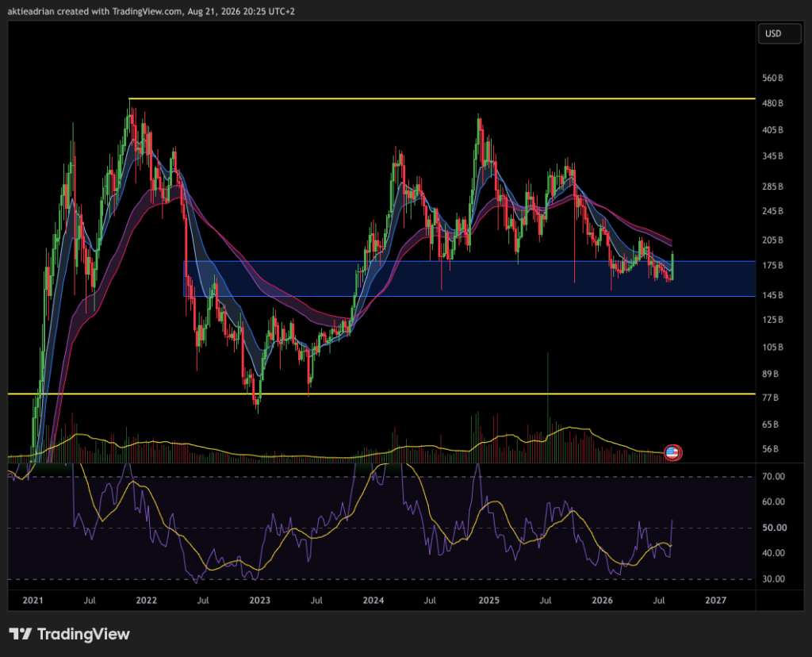This screenshot has width=812, height=657.
Task: Click the 40.00 RSI scale value
Action: 773,553
